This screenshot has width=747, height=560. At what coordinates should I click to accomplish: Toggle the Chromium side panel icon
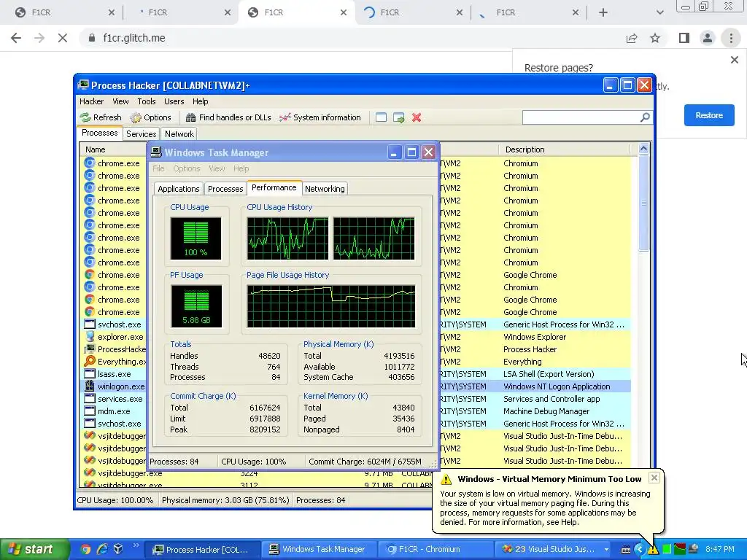point(684,38)
